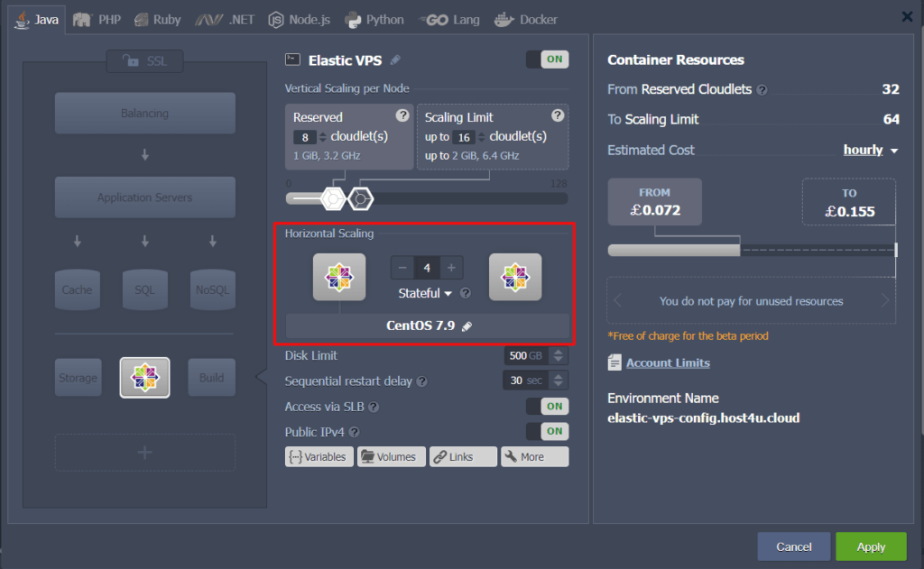Edit the node count field showing 4
This screenshot has width=924, height=569.
click(427, 268)
